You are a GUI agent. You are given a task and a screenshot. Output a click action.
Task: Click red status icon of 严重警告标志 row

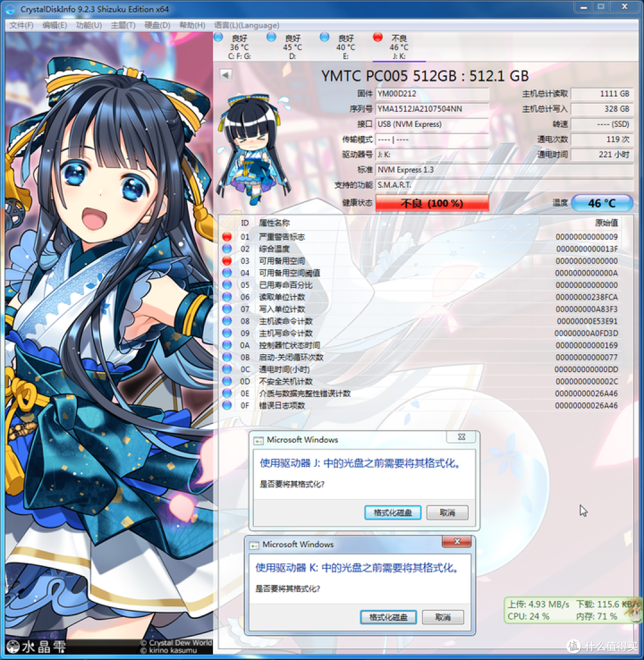[227, 237]
